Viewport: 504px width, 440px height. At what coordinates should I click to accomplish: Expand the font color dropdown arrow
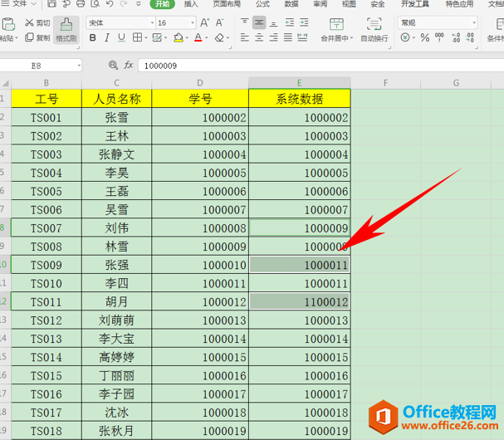coord(207,38)
